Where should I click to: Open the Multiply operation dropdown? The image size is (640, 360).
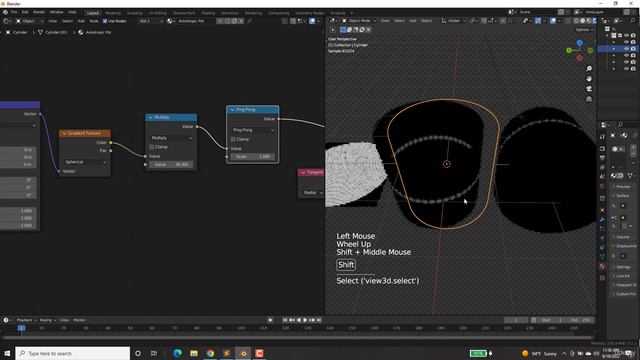click(x=171, y=138)
